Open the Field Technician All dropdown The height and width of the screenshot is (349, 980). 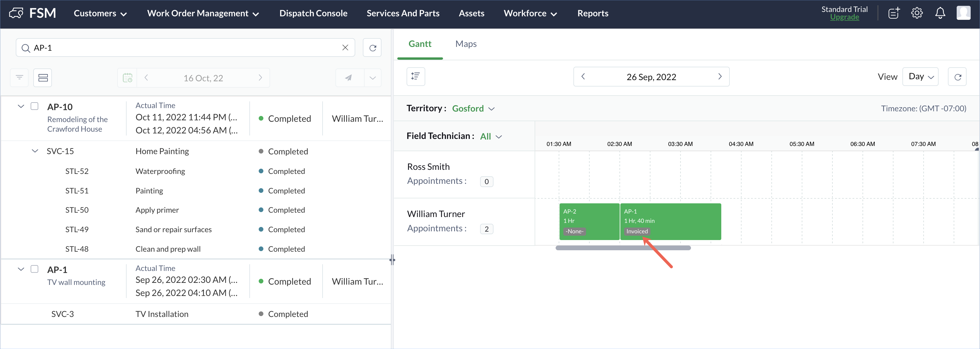coord(491,136)
